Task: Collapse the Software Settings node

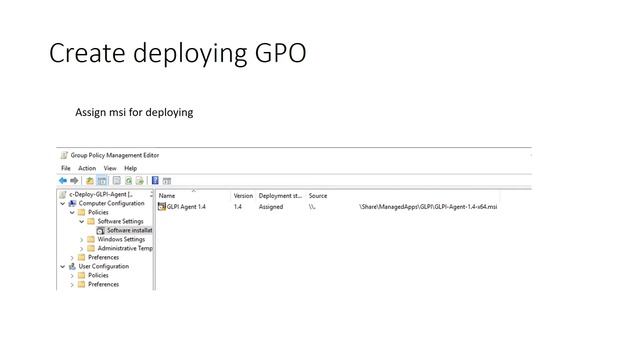Action: 81,221
